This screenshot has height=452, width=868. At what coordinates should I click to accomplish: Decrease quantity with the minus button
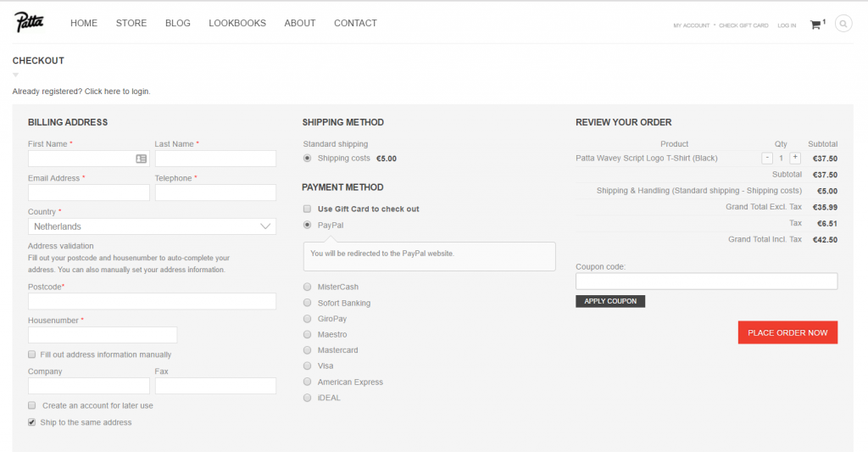[766, 159]
